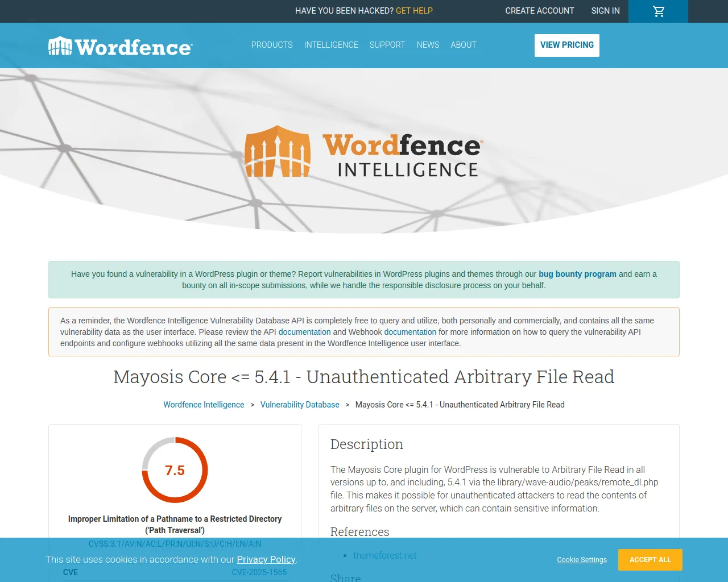This screenshot has width=728, height=582.
Task: Go to Vulnerability Database breadcrumb
Action: [x=300, y=405]
